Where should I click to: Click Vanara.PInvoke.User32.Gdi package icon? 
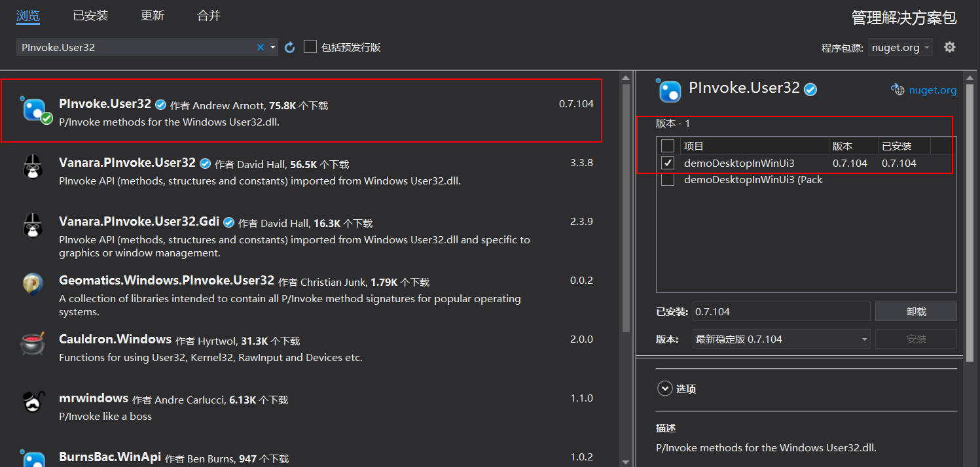[x=33, y=226]
